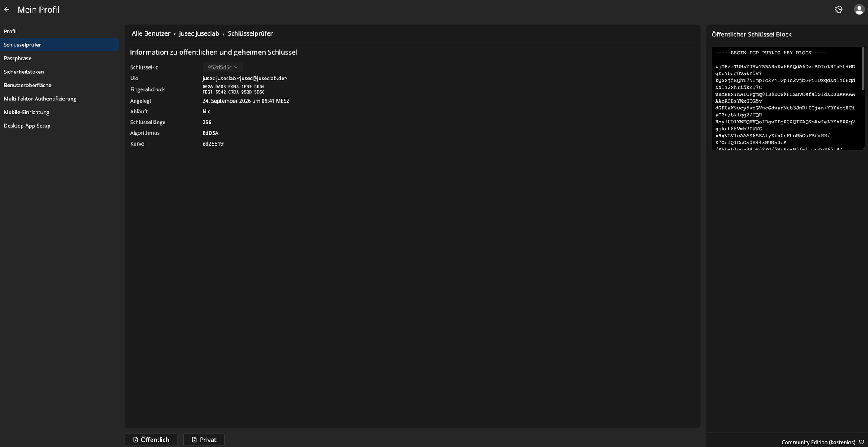Go to Mobile-Einrichtung
Viewport: 868px width, 447px height.
point(59,112)
